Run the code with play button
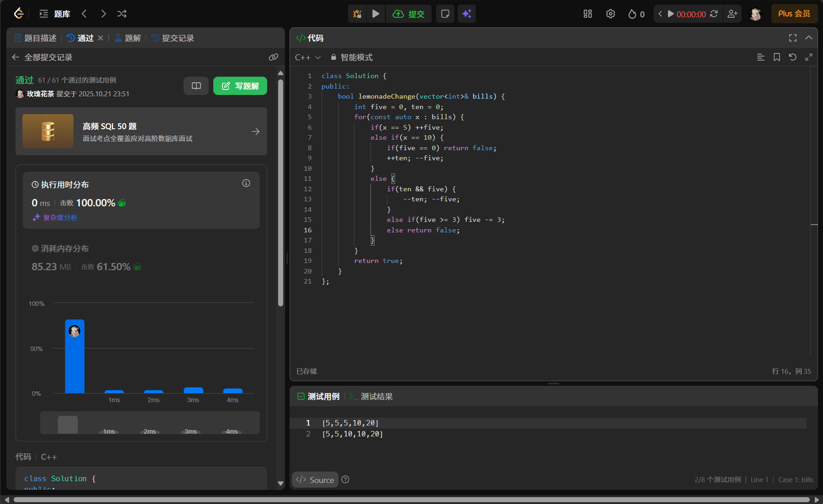The image size is (823, 504). click(x=376, y=14)
